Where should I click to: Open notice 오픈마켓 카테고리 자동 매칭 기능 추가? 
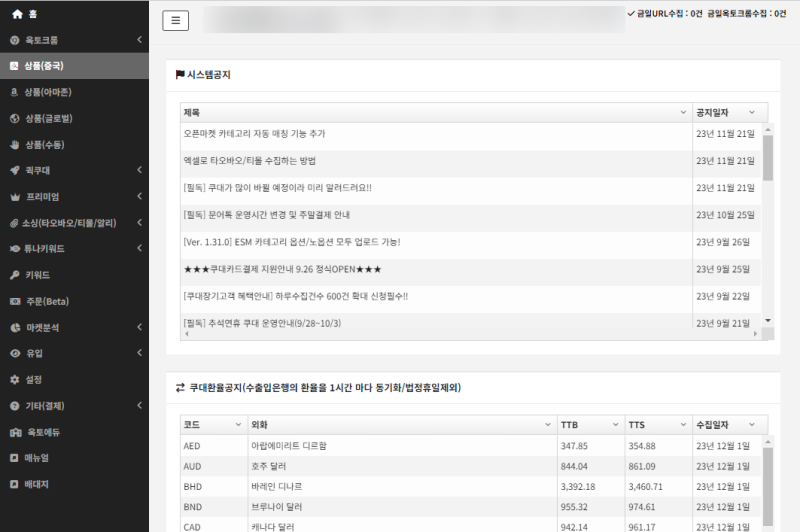(x=254, y=134)
